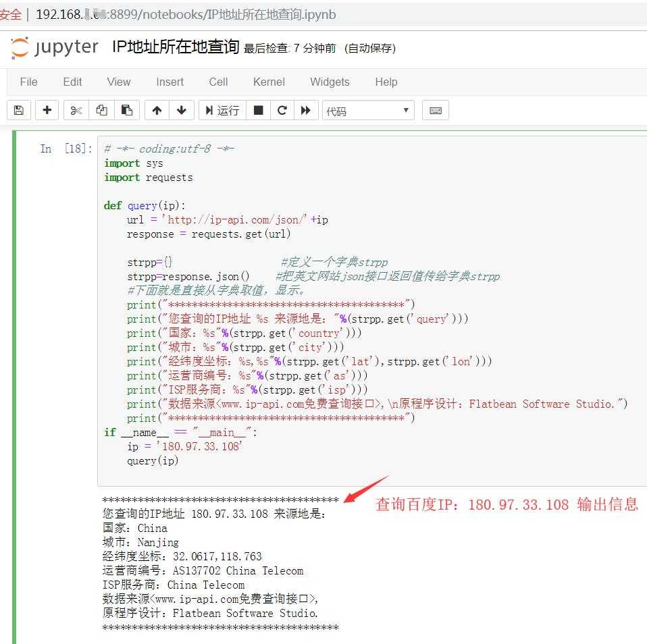Click the save and checkpoint icon
647x644 pixels.
click(18, 110)
